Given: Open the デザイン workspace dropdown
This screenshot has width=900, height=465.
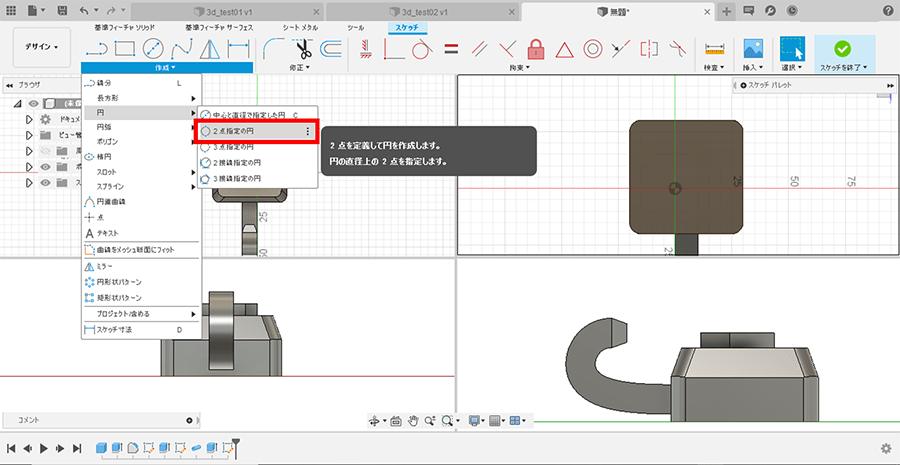Looking at the screenshot, I should tap(42, 47).
